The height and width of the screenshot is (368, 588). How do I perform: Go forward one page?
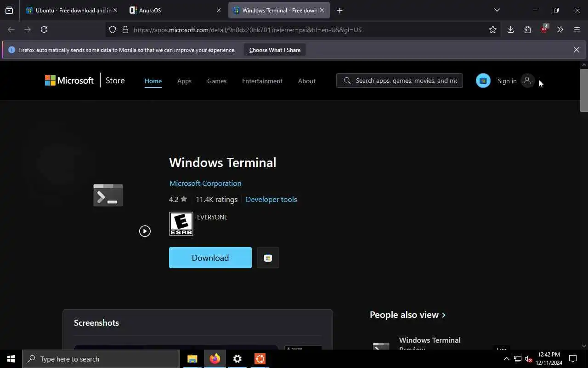click(x=28, y=29)
